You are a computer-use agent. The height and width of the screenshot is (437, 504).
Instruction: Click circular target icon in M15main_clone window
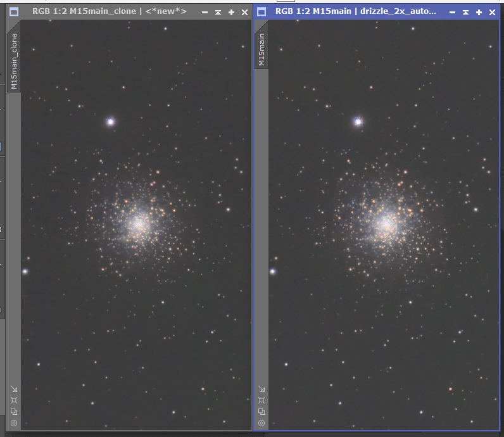pos(14,423)
